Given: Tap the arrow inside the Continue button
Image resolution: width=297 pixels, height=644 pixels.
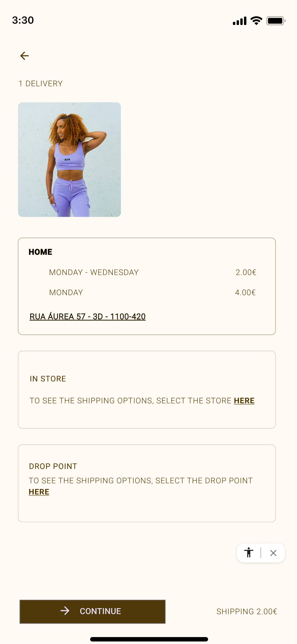Looking at the screenshot, I should click(65, 611).
